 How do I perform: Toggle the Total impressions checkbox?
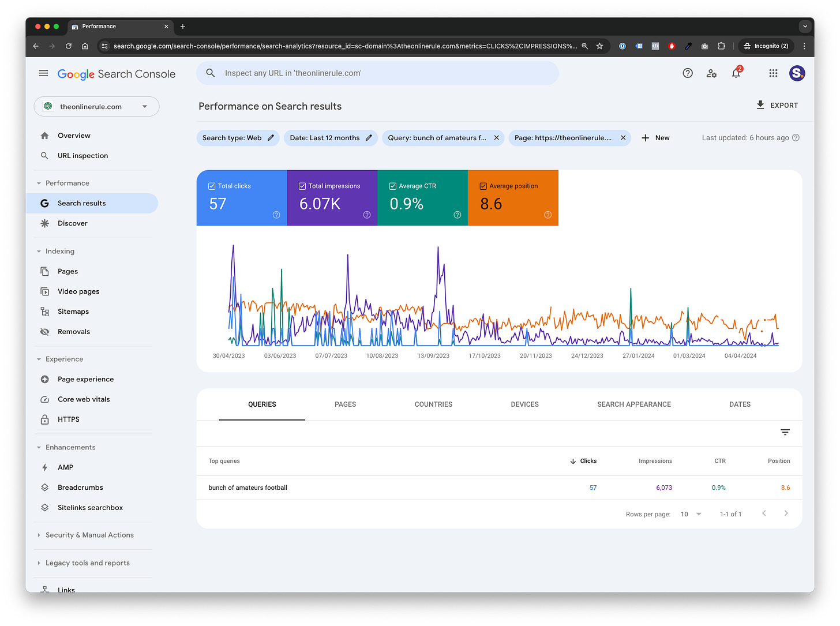(302, 186)
